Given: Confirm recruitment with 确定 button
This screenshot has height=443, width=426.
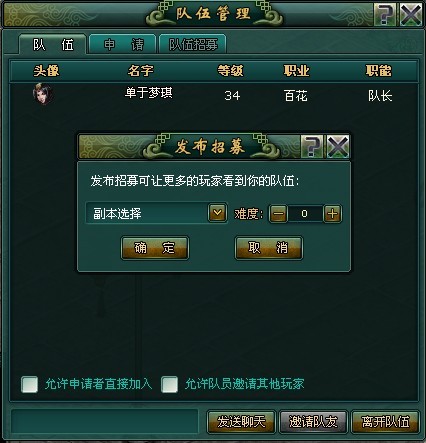Looking at the screenshot, I should pyautogui.click(x=155, y=248).
